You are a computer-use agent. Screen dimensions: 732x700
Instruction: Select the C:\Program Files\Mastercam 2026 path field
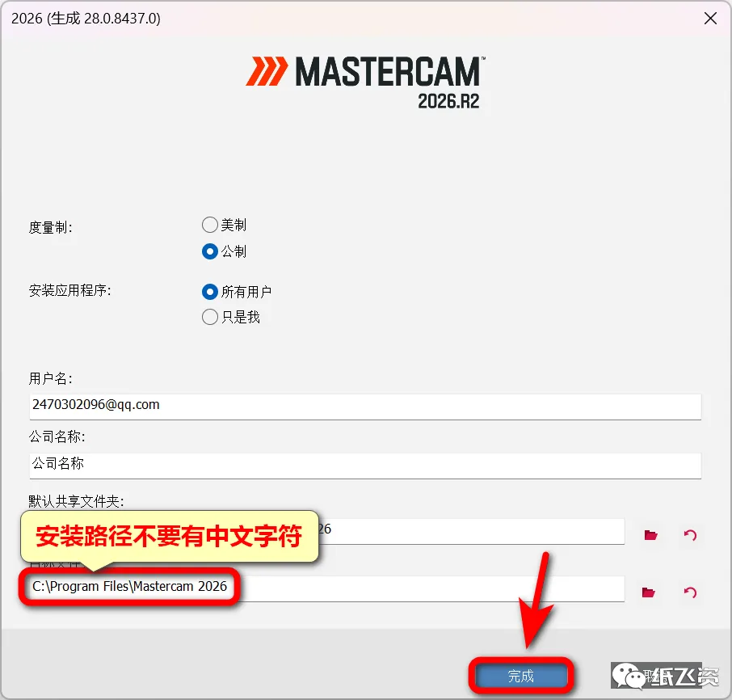click(x=326, y=588)
